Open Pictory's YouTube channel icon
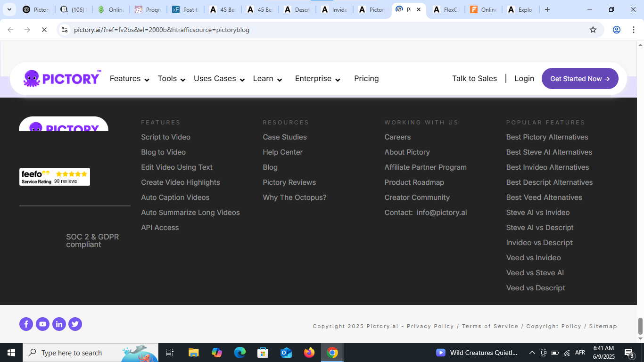Screen dimensions: 644x362 coord(42,324)
